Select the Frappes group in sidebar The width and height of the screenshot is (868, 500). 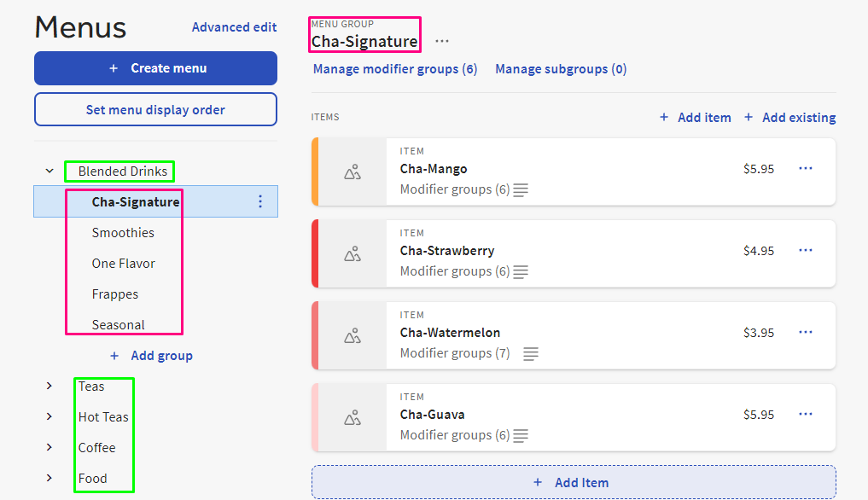coord(115,294)
